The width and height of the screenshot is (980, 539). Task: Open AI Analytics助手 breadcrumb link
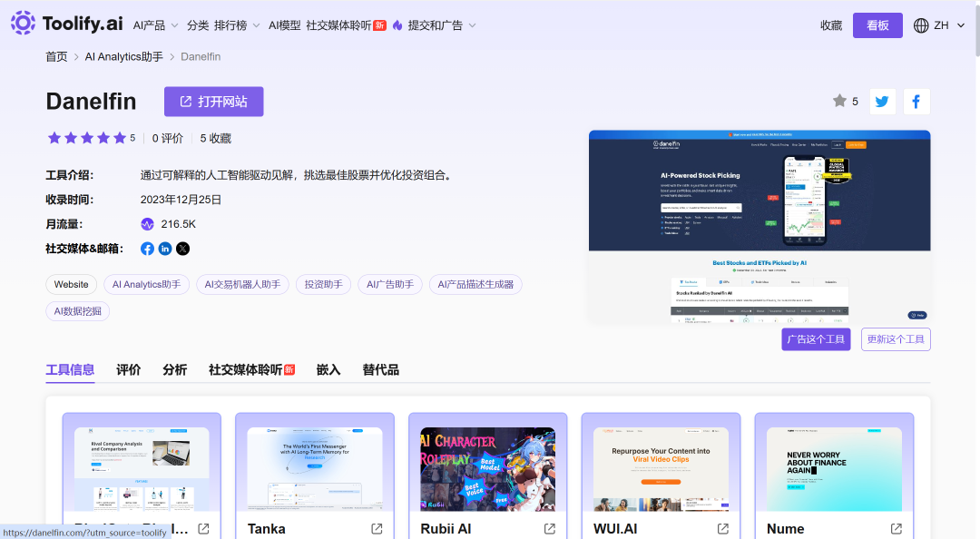click(x=123, y=57)
